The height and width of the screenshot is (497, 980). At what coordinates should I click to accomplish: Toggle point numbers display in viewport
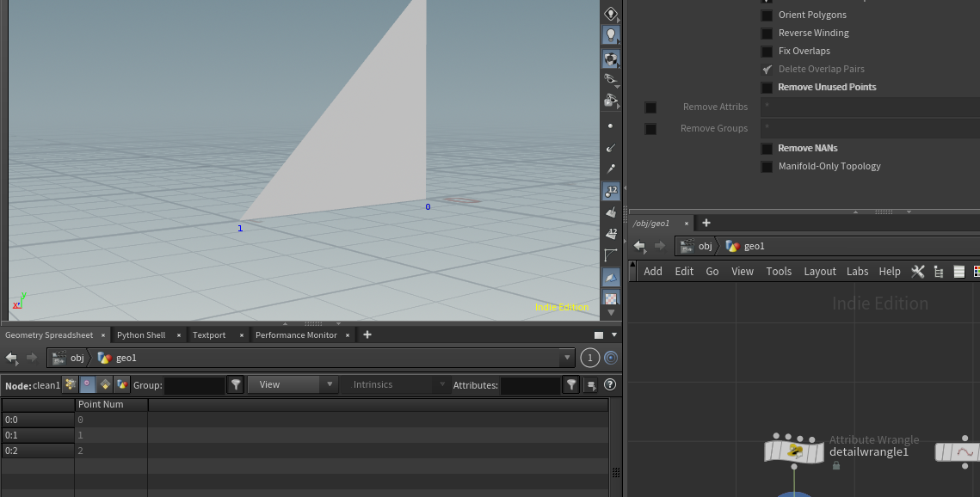tap(611, 191)
